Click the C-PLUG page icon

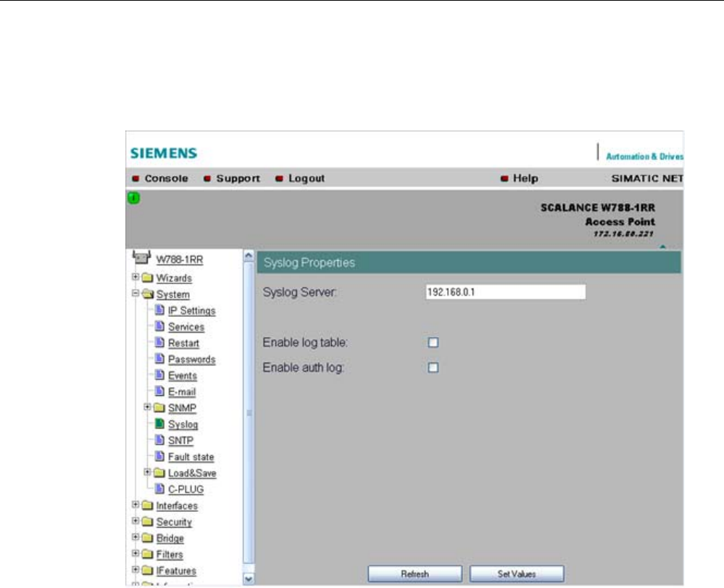pos(159,488)
